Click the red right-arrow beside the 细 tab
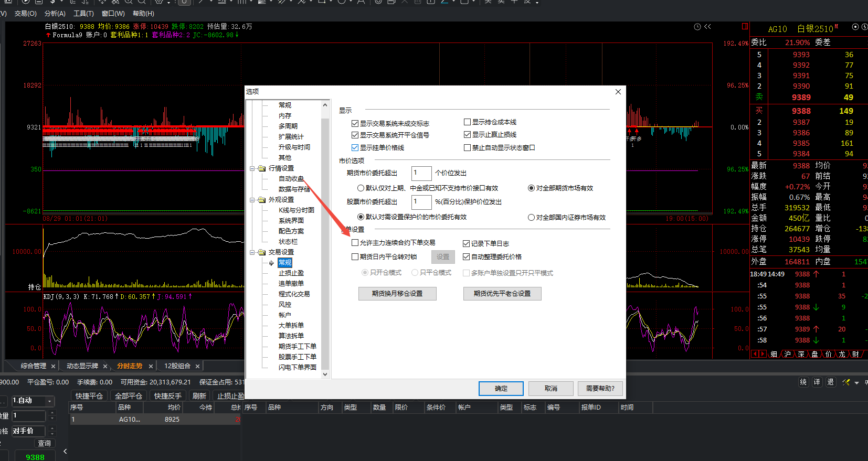This screenshot has height=461, width=868. 763,354
